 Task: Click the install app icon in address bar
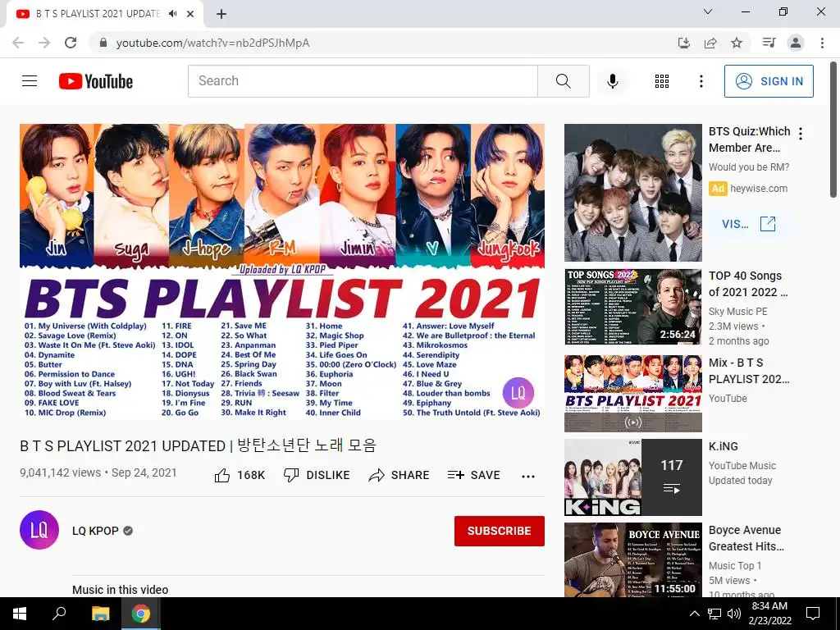[x=684, y=43]
